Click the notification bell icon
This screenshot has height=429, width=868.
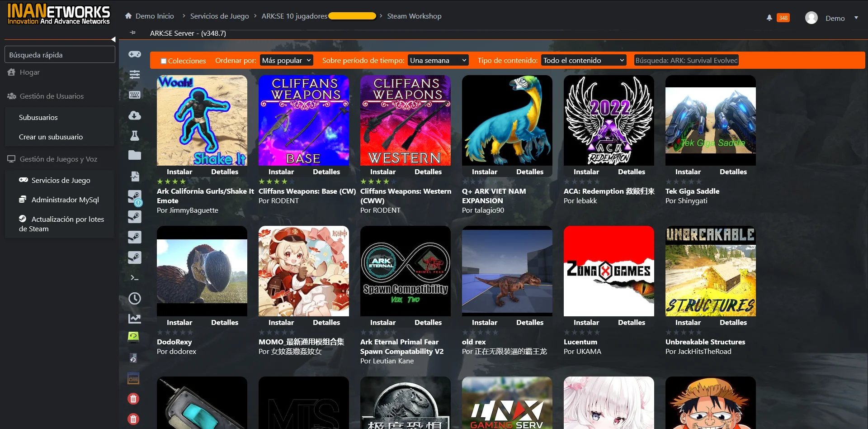pos(769,18)
